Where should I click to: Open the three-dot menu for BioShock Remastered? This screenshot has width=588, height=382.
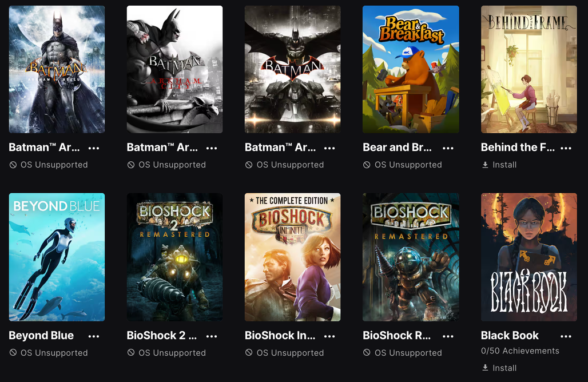pyautogui.click(x=448, y=336)
